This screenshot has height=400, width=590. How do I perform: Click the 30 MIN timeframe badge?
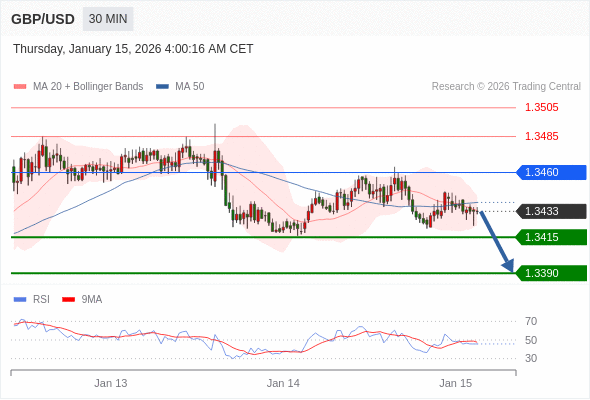coord(108,19)
